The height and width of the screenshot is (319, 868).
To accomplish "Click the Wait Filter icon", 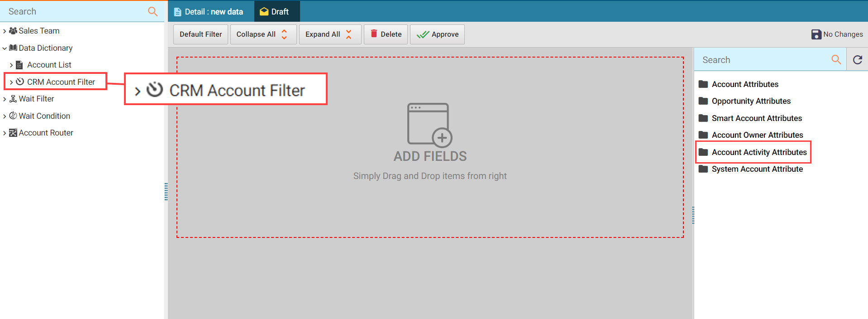I will tap(13, 99).
